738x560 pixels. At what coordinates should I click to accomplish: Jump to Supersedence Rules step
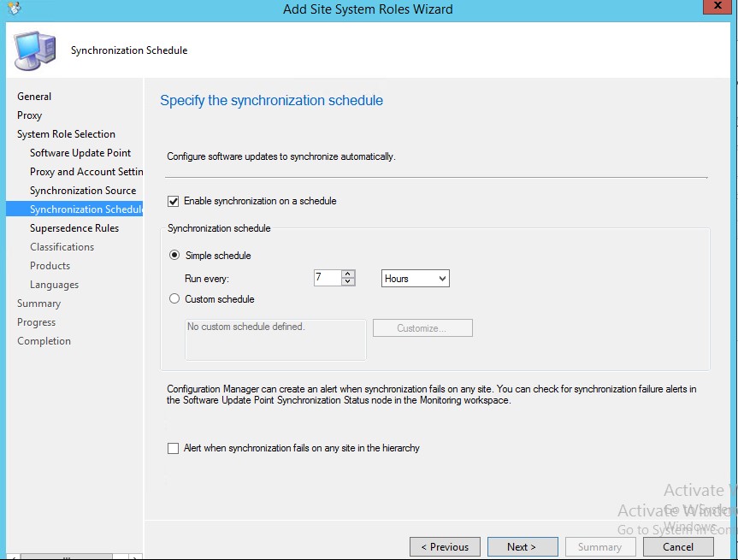[x=74, y=228]
